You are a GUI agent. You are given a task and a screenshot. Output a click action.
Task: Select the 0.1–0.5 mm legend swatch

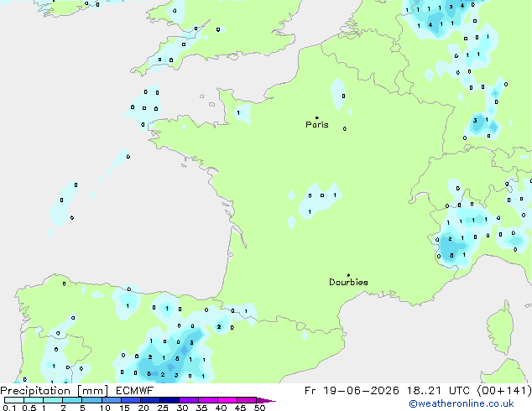click(x=14, y=400)
